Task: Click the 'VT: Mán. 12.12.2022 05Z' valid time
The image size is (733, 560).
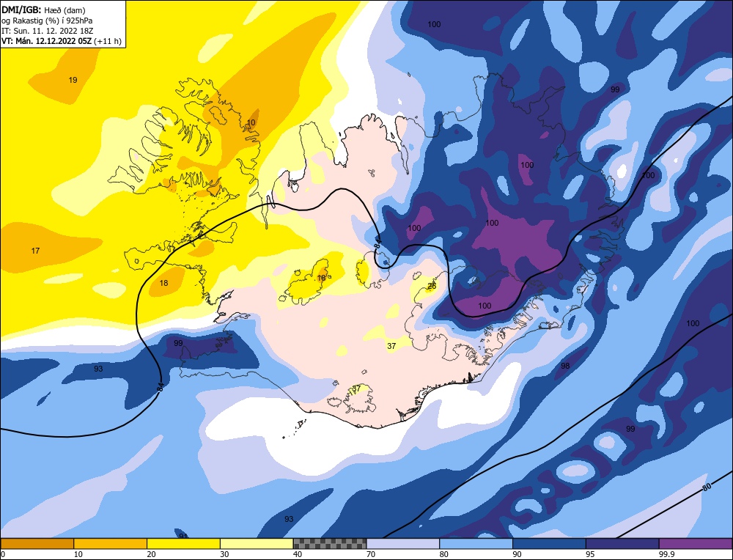Action: click(47, 41)
